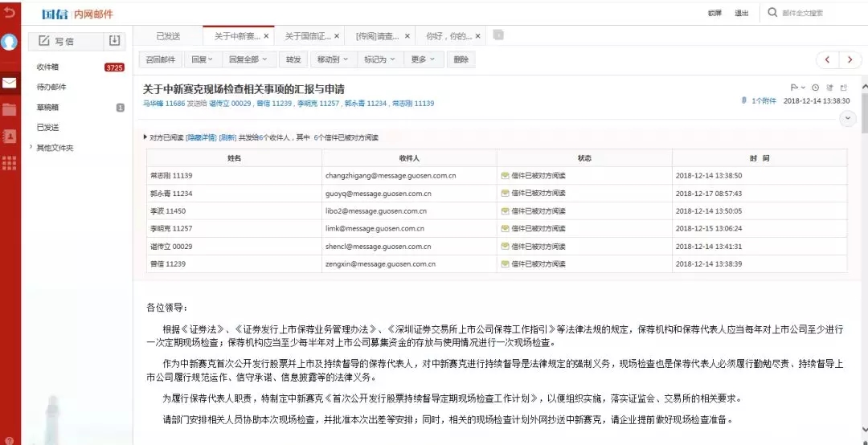Open the 回复全部 dropdown
The image size is (868, 445).
[x=248, y=59]
